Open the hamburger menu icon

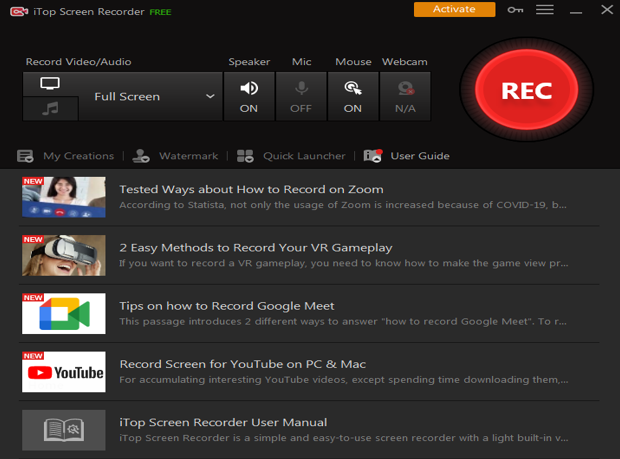544,10
